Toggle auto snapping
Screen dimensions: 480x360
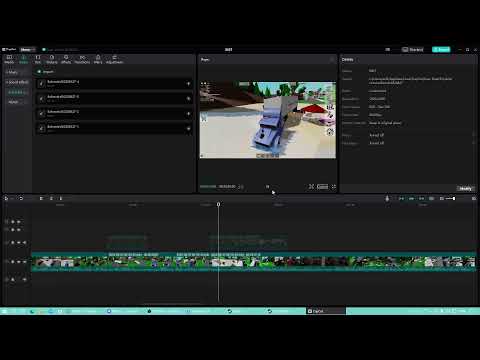coord(411,198)
